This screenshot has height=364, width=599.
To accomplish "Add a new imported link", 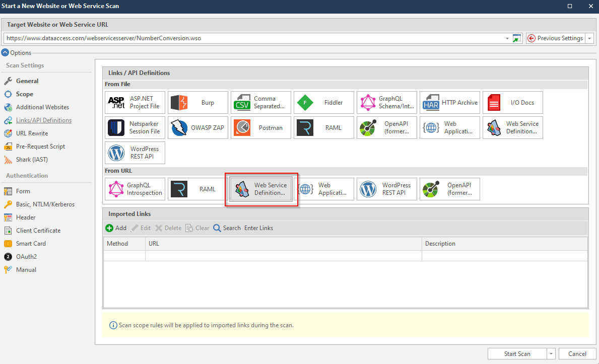I will (116, 228).
